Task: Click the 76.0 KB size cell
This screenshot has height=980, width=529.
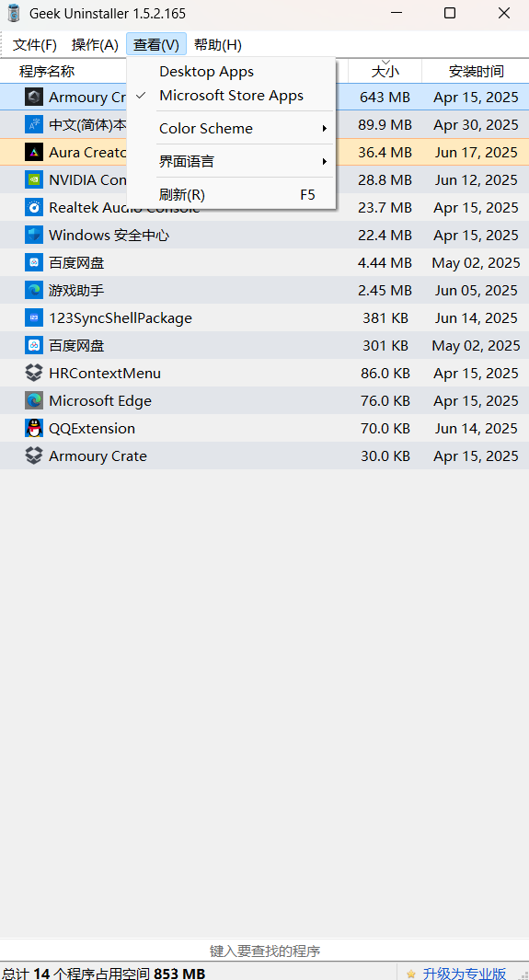Action: [x=385, y=400]
